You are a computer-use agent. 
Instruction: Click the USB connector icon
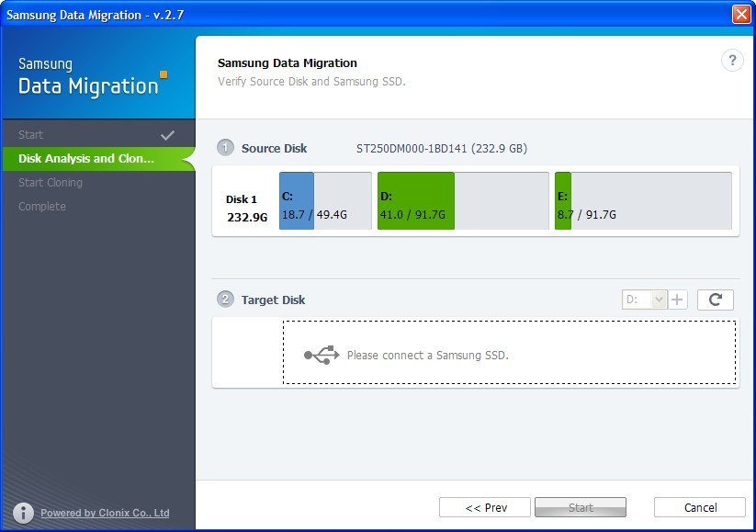tap(322, 355)
